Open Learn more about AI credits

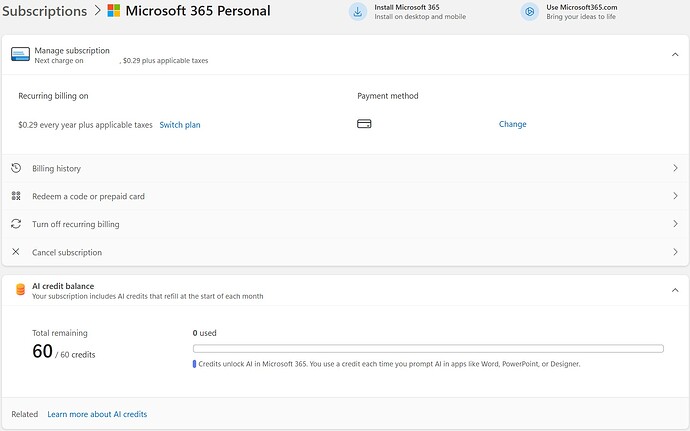coord(97,414)
